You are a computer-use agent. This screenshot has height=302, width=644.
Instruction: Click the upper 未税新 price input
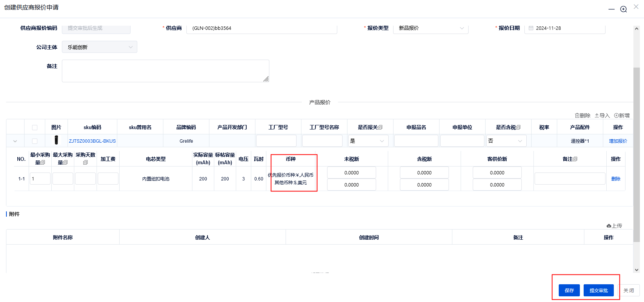tap(352, 173)
